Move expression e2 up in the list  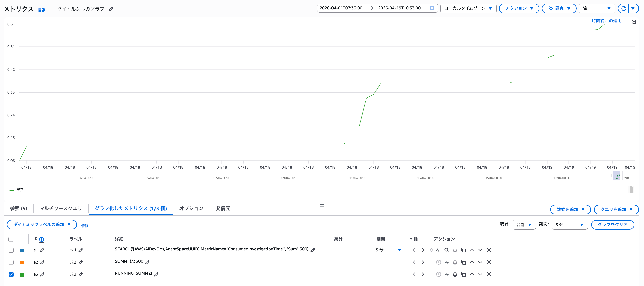[x=472, y=262]
